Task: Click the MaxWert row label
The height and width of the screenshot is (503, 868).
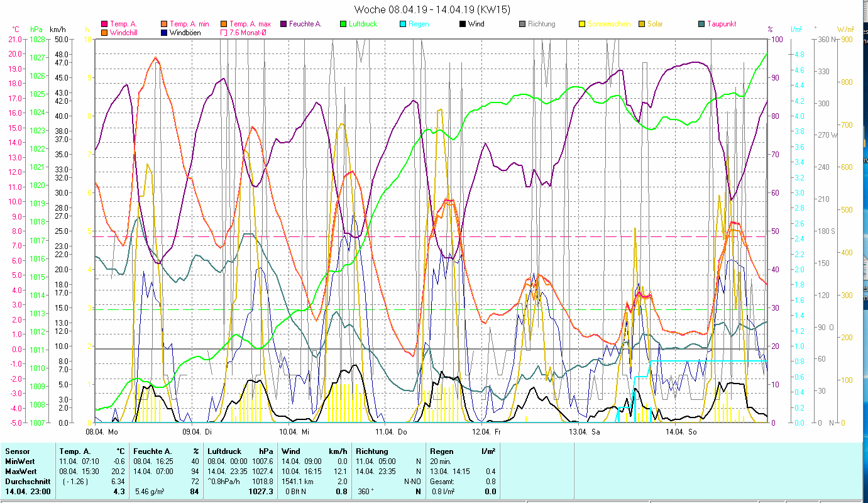Action: pos(22,472)
